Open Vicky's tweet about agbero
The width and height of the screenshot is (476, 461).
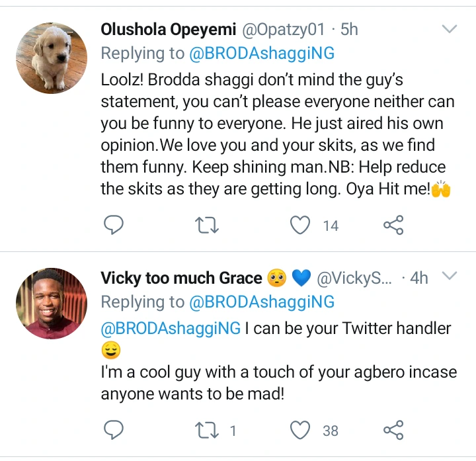(278, 383)
